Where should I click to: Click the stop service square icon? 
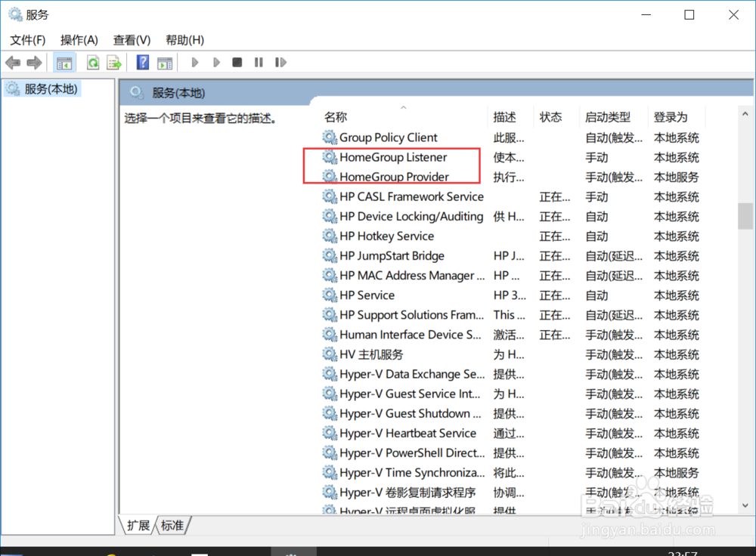coord(237,62)
